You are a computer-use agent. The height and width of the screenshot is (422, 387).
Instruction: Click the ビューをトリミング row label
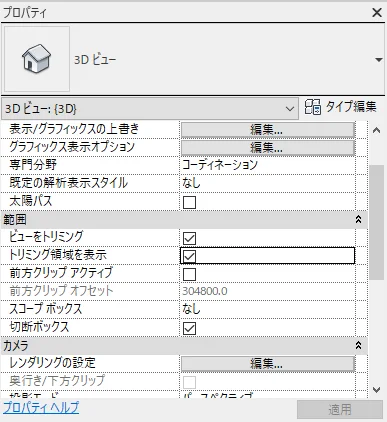click(x=46, y=237)
